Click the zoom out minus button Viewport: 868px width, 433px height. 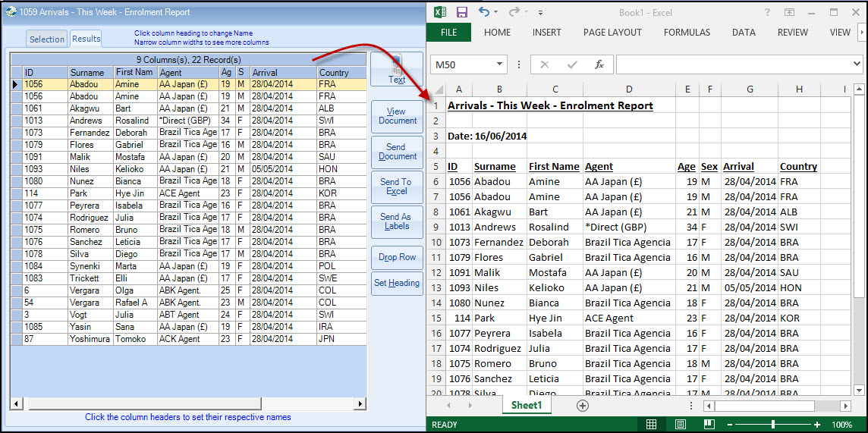pyautogui.click(x=730, y=425)
